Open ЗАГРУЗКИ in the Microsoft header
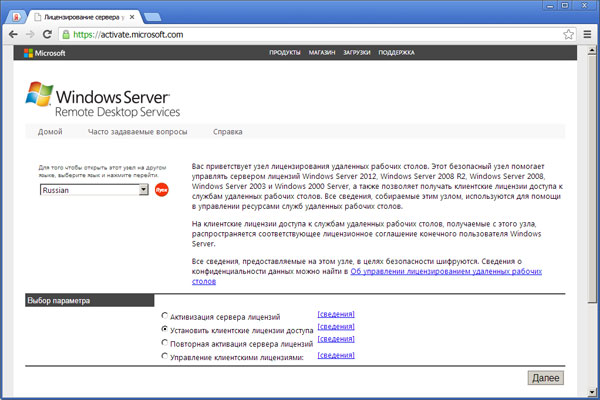 click(357, 52)
